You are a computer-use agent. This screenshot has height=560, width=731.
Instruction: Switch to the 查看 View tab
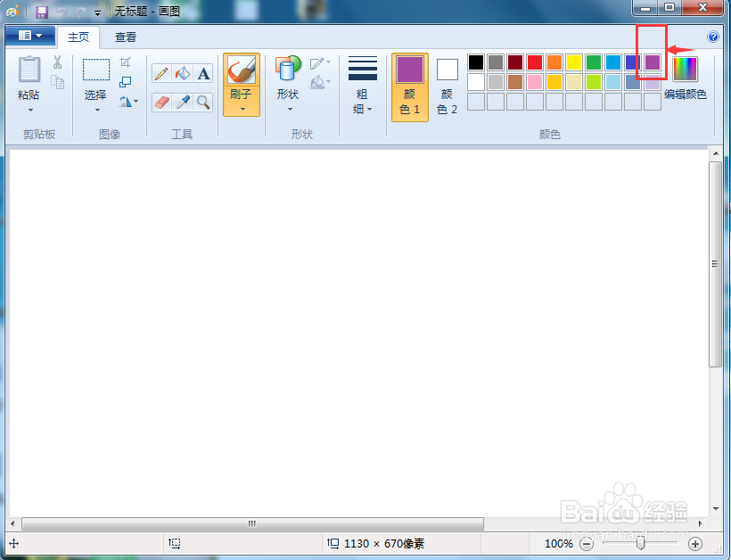(126, 37)
